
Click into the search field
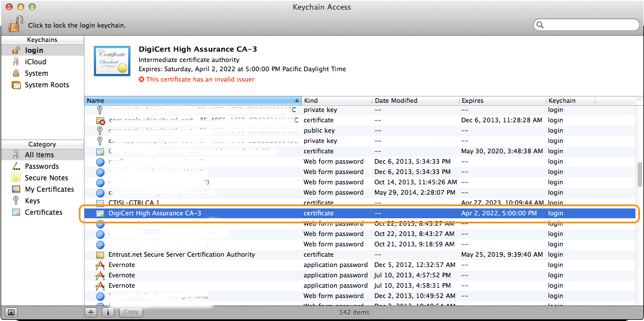coord(589,25)
